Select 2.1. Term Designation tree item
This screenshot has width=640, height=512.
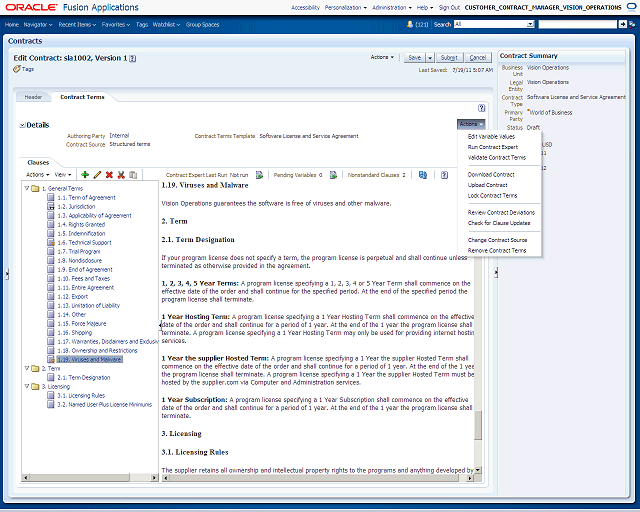(x=84, y=377)
